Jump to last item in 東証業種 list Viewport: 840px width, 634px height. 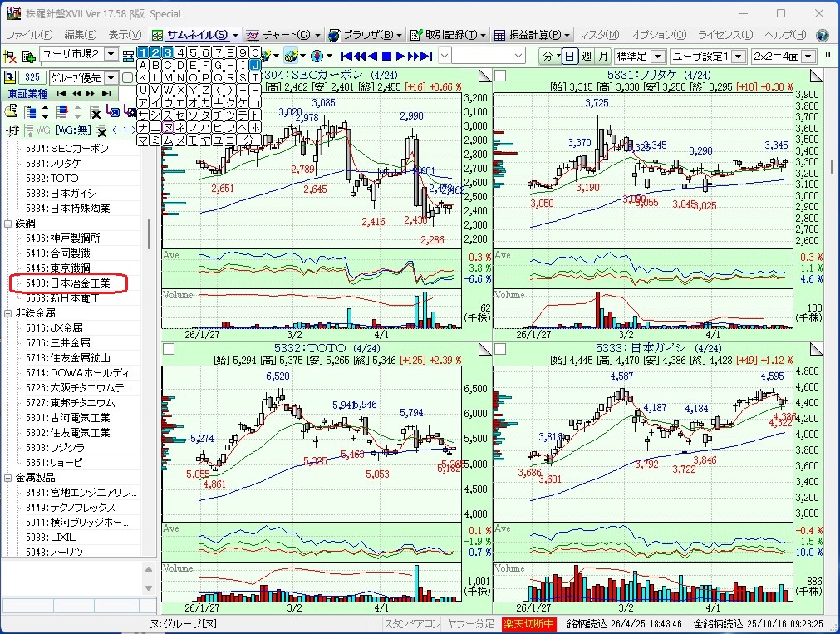[x=107, y=94]
